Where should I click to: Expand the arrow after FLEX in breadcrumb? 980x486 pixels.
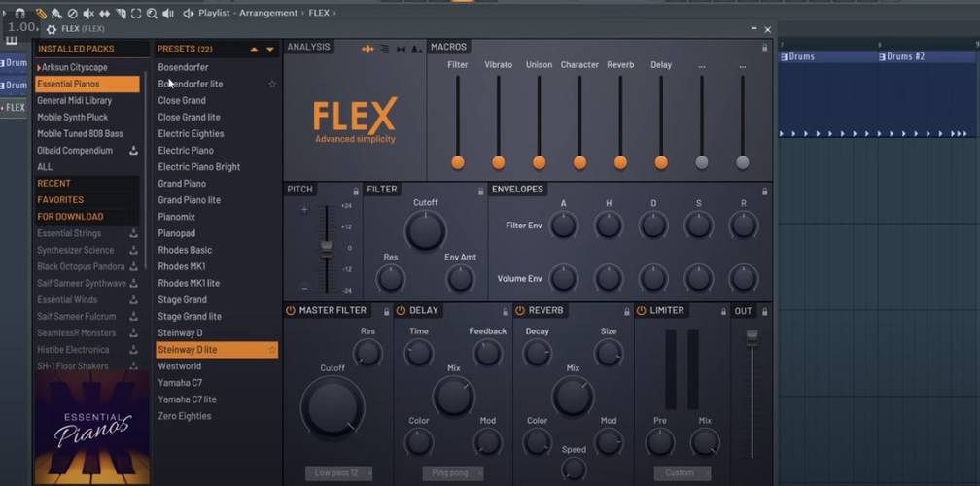(334, 13)
